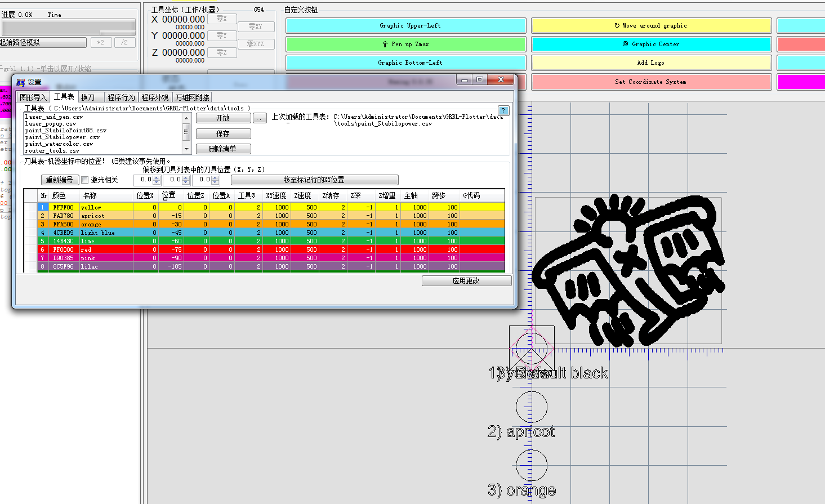Viewport: 825px width, 504px height.
Task: Switch to the 图形导入 tab
Action: click(x=33, y=96)
